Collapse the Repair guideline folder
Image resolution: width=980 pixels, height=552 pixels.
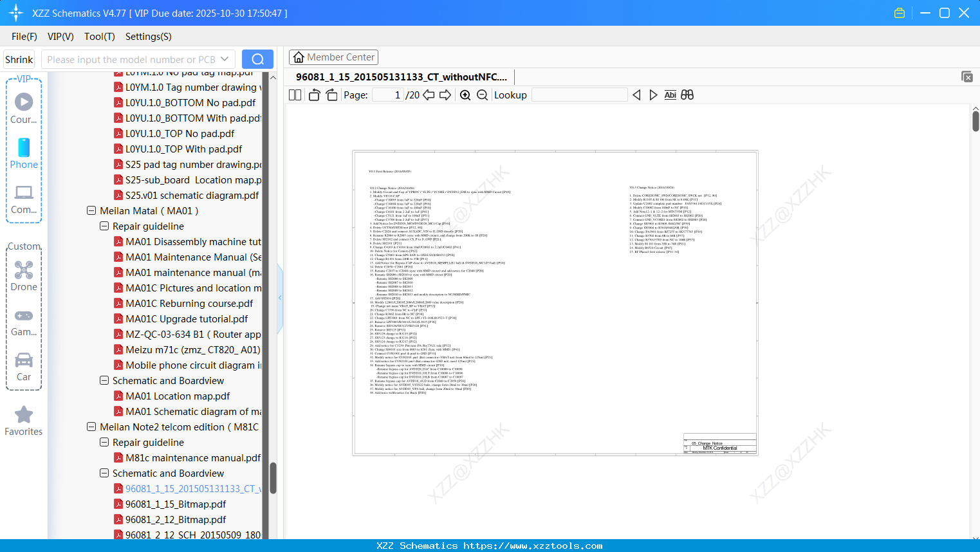tap(104, 226)
